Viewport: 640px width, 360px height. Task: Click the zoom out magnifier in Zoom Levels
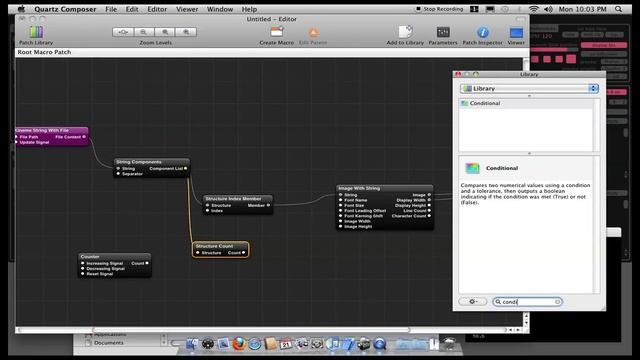click(144, 32)
